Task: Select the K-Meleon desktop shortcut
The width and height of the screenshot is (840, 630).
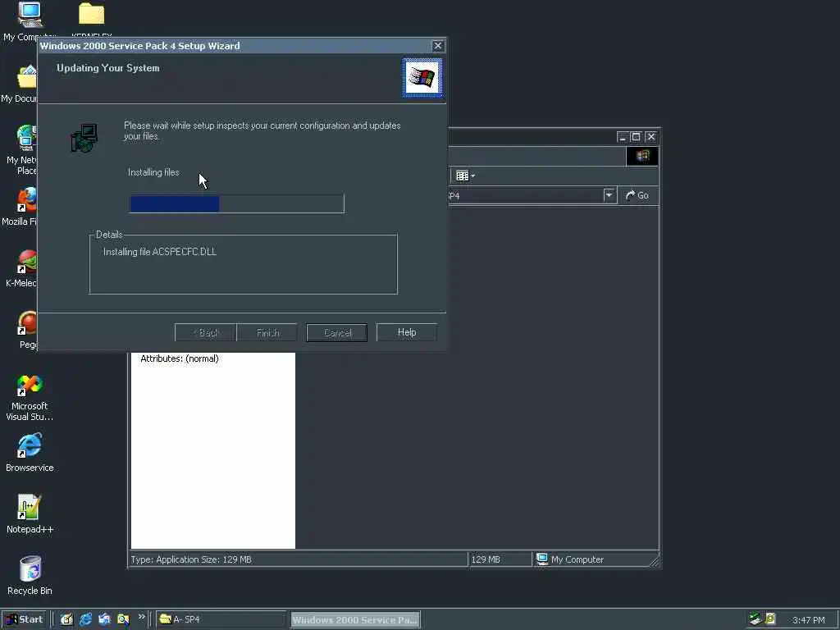Action: click(x=27, y=262)
